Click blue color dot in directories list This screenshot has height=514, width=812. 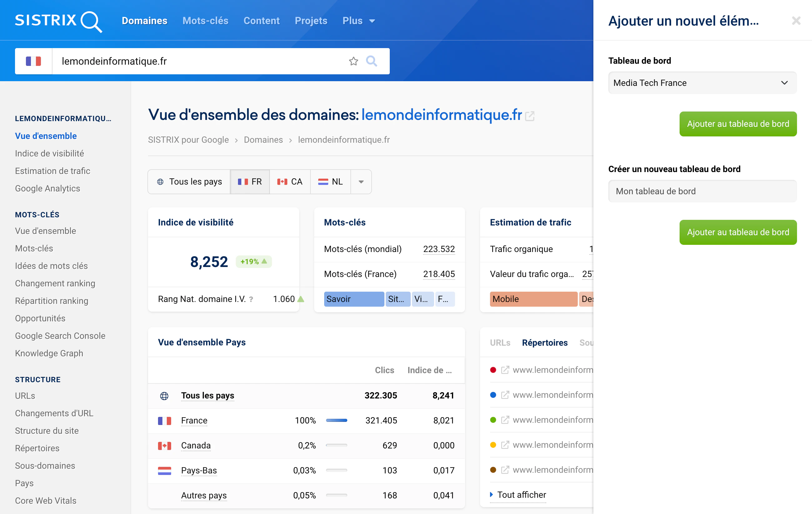coord(493,395)
